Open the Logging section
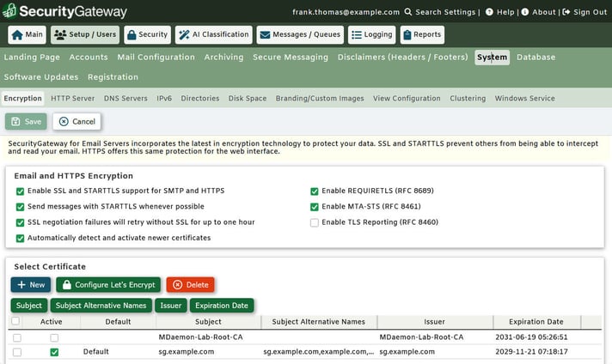This screenshot has height=364, width=612. click(372, 34)
